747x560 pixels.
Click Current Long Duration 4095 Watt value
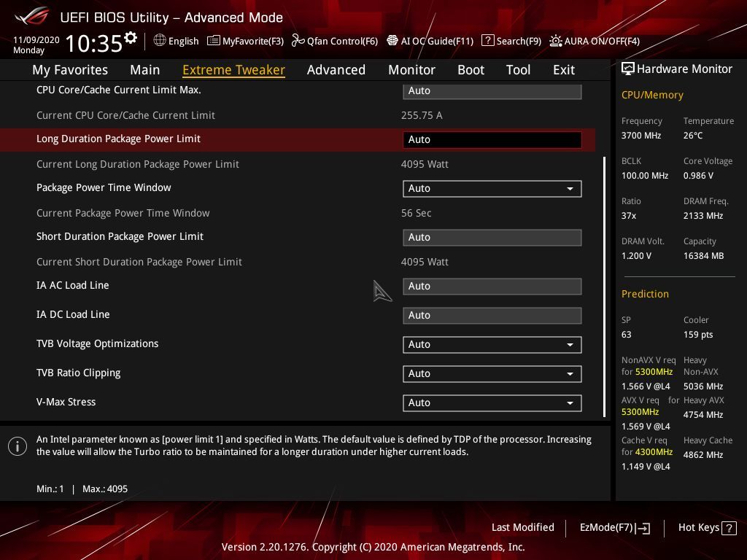coord(425,164)
